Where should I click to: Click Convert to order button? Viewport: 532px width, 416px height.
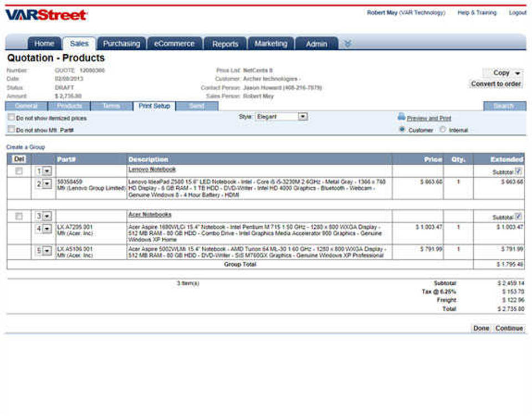pyautogui.click(x=496, y=84)
